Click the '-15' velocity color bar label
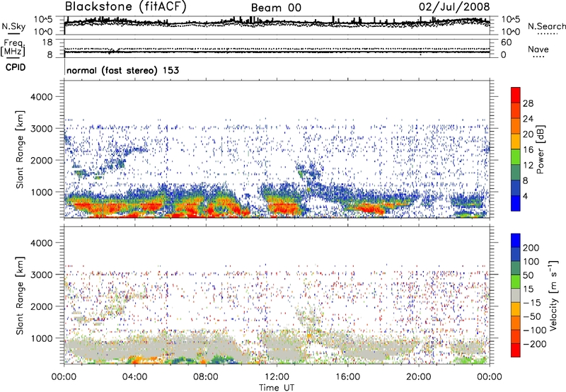Viewport: 566px width, 392px height. coord(532,302)
